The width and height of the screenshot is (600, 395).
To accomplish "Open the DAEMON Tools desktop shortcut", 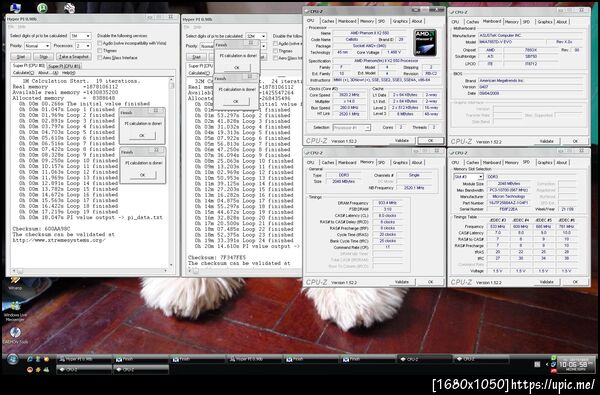I will pos(15,335).
